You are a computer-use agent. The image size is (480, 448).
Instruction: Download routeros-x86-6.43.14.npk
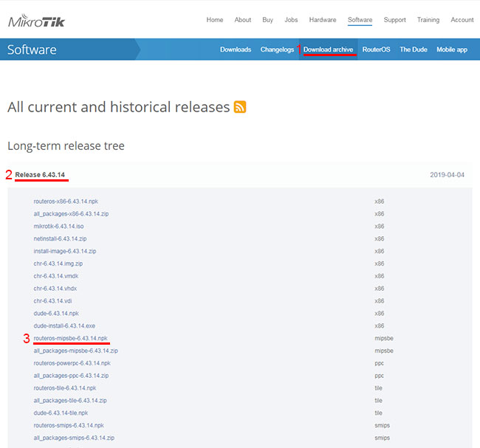(x=66, y=201)
